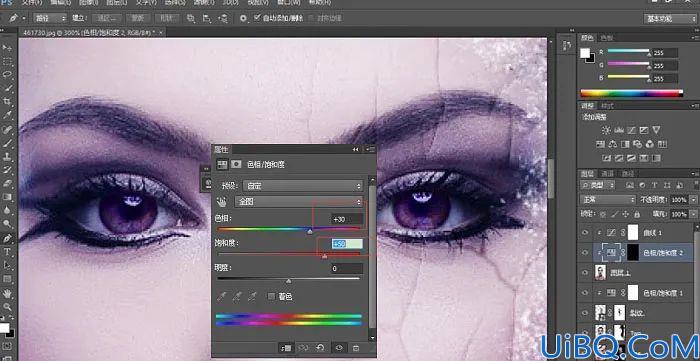Click the subtract-from-sample eyedropper
Viewport: 700px width, 361px height.
(x=253, y=296)
